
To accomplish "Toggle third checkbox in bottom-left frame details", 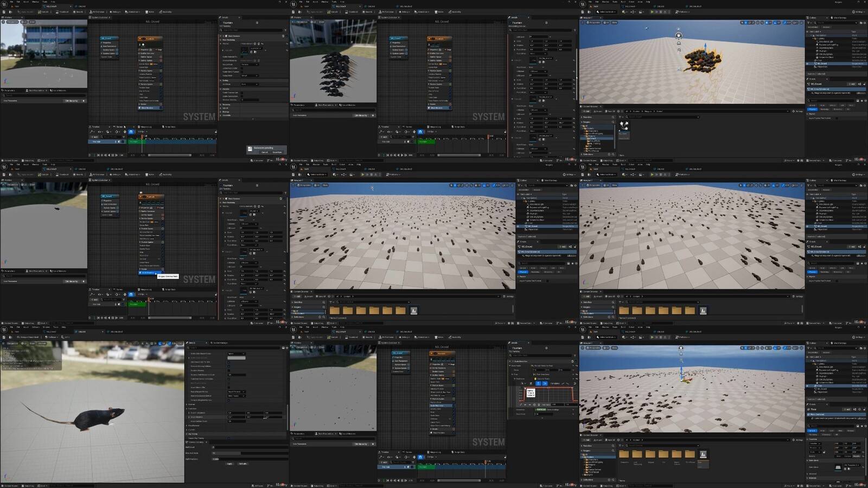I will coord(228,370).
